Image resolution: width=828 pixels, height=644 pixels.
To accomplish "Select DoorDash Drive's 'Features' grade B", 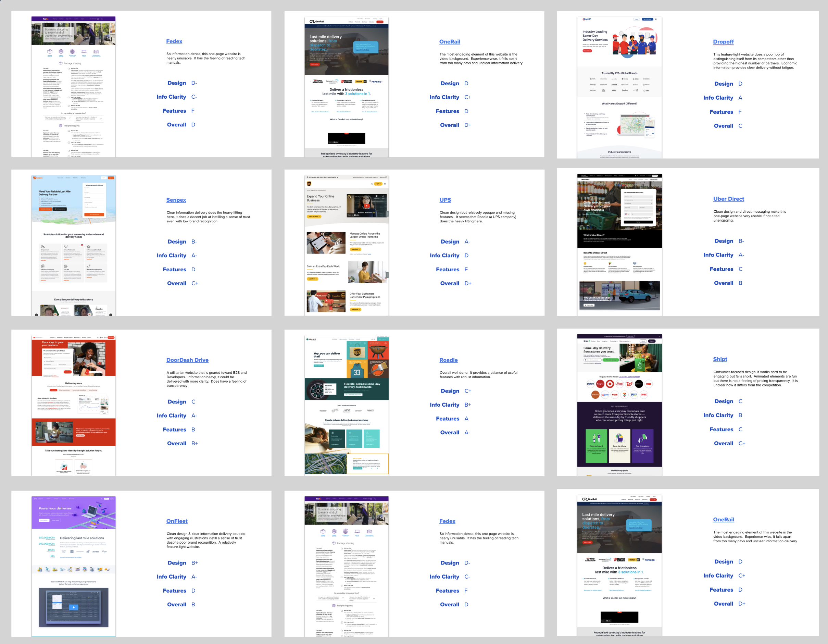I will pyautogui.click(x=193, y=430).
